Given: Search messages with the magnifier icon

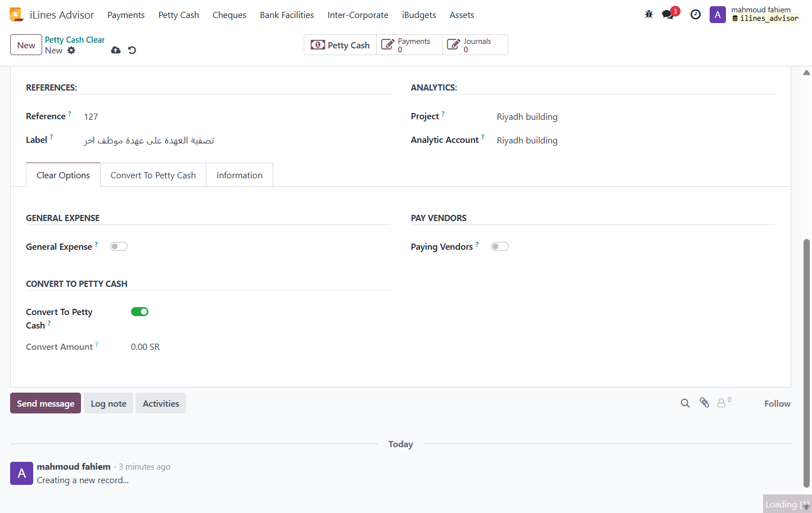Looking at the screenshot, I should 685,403.
